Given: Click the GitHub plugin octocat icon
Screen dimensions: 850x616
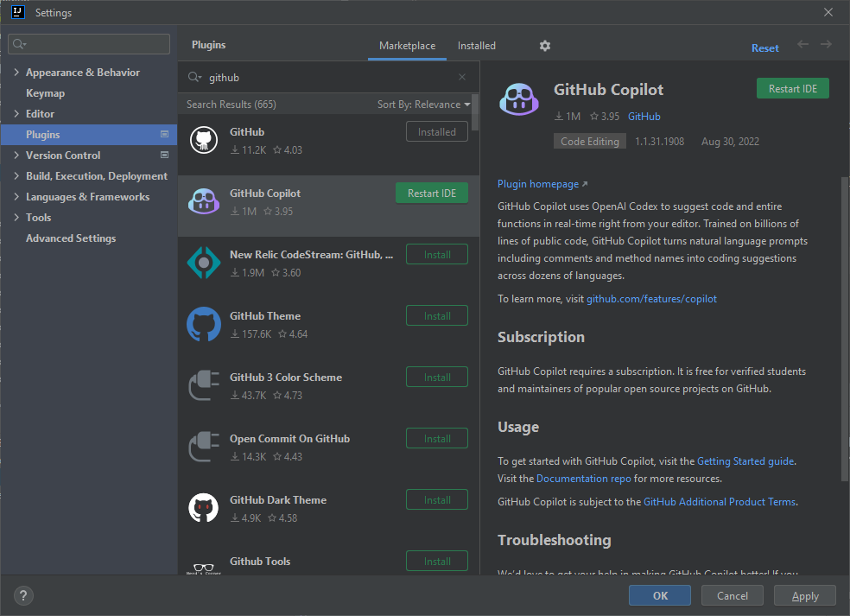Looking at the screenshot, I should [203, 139].
